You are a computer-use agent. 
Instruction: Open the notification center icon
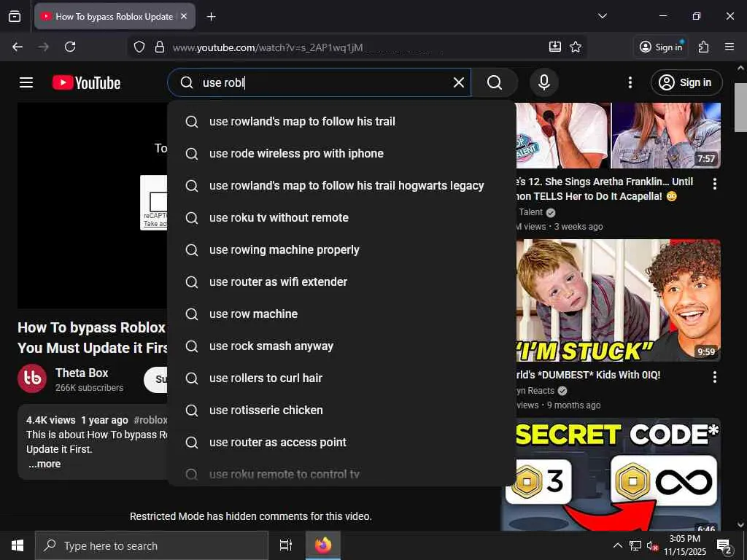click(x=724, y=546)
